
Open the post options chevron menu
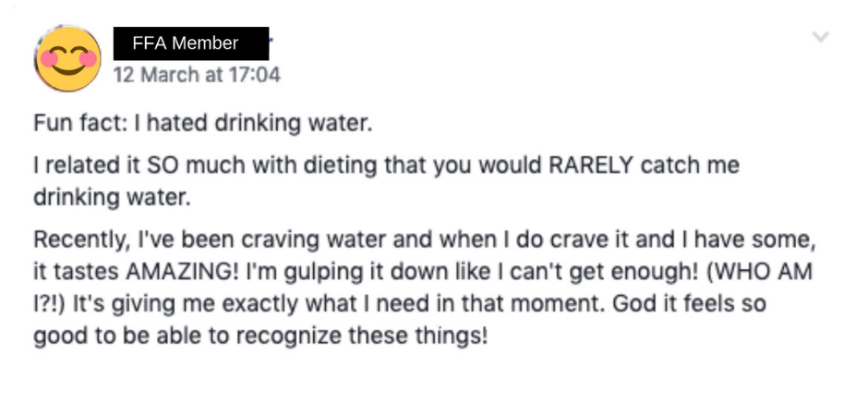pyautogui.click(x=820, y=37)
